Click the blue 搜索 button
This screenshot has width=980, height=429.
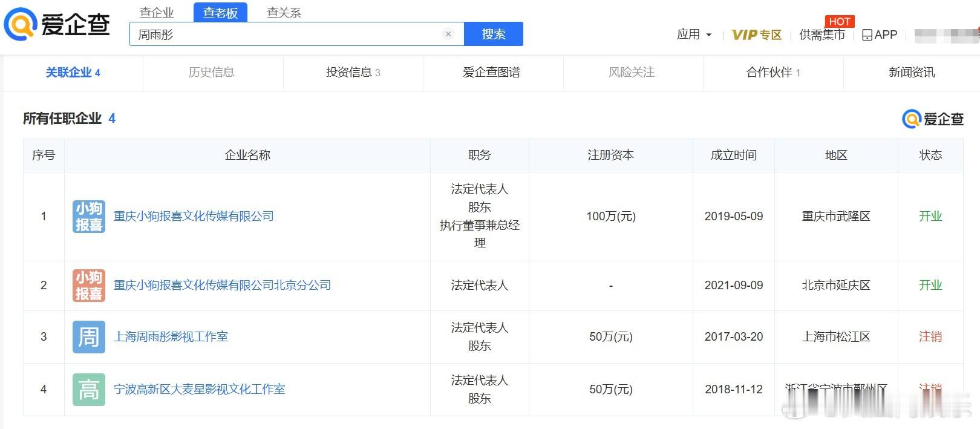pos(494,34)
